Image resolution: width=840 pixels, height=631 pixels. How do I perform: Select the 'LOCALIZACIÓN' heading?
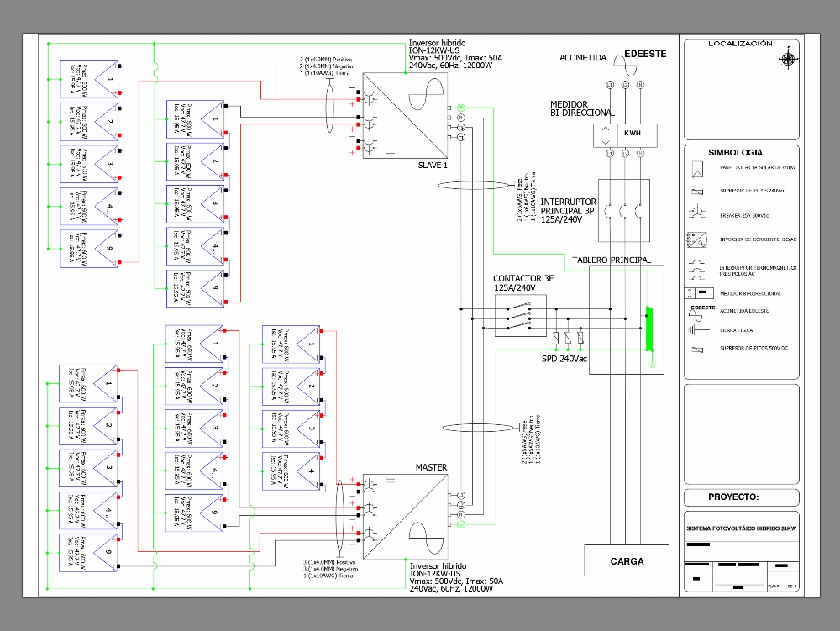[x=740, y=44]
